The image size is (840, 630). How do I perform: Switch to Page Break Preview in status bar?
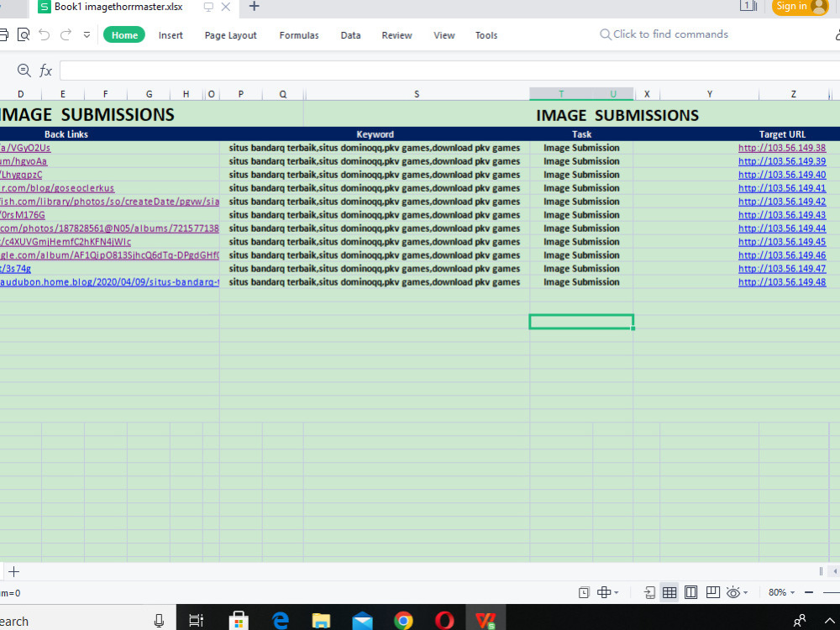[713, 592]
